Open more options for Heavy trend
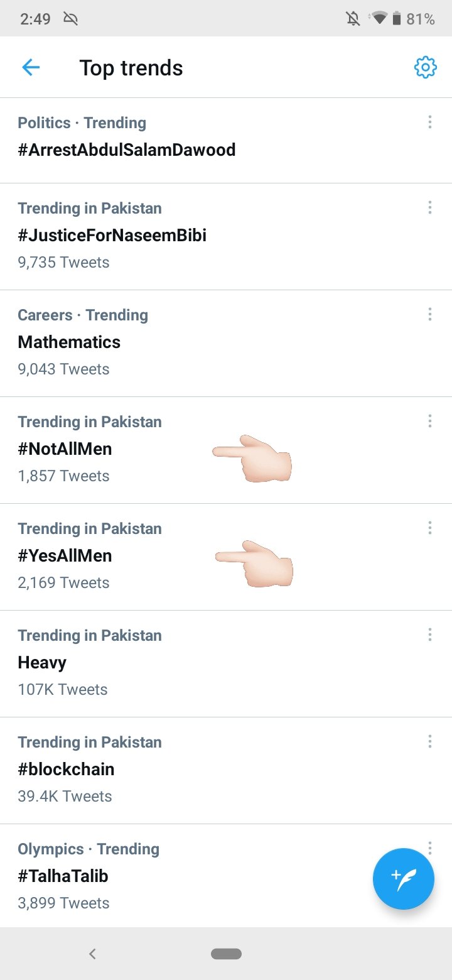This screenshot has height=980, width=452. click(429, 634)
